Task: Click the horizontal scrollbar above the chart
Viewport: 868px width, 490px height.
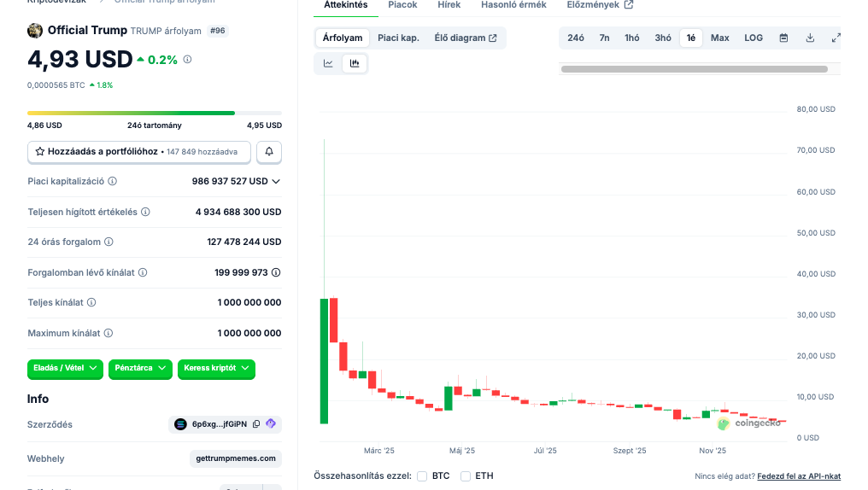Action: click(694, 68)
